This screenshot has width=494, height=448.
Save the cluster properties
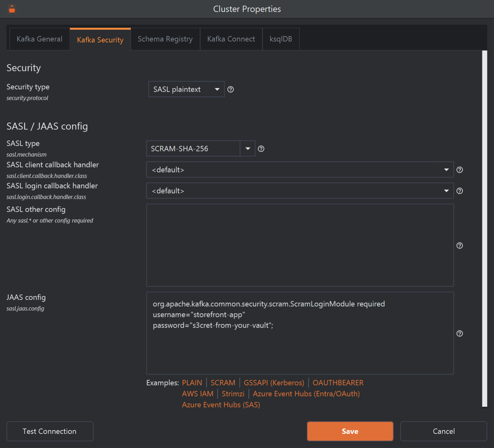pos(350,431)
